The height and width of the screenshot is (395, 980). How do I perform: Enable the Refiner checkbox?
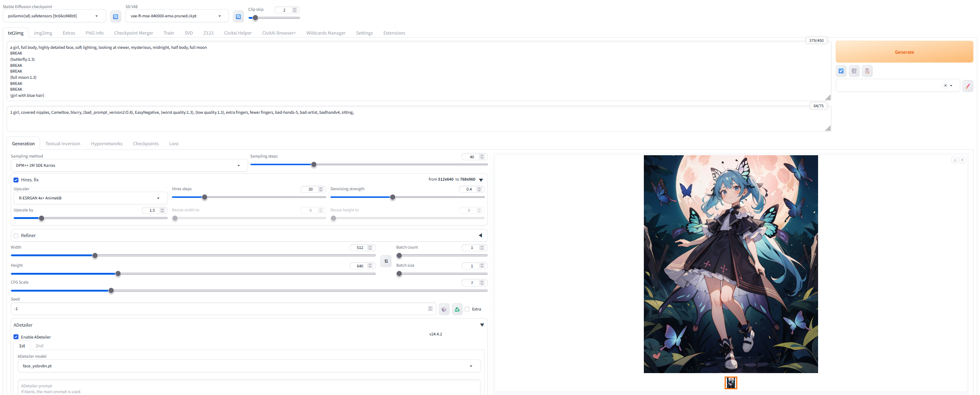(16, 236)
